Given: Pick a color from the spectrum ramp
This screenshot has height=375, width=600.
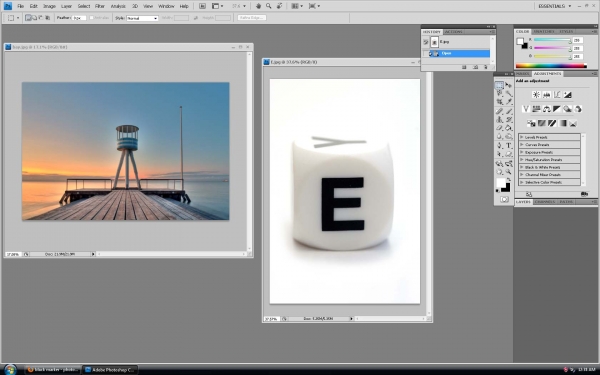Looking at the screenshot, I should point(551,66).
